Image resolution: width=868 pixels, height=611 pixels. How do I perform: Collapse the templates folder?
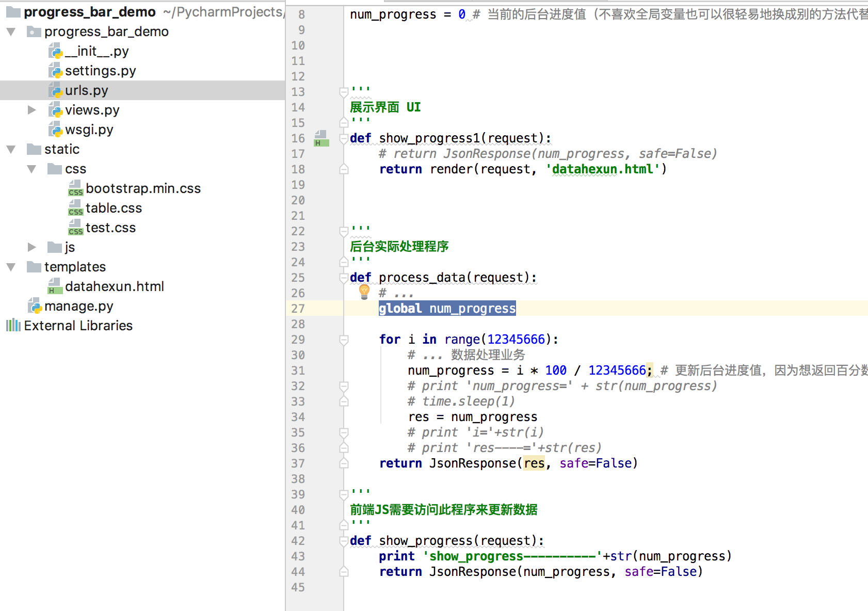(10, 266)
